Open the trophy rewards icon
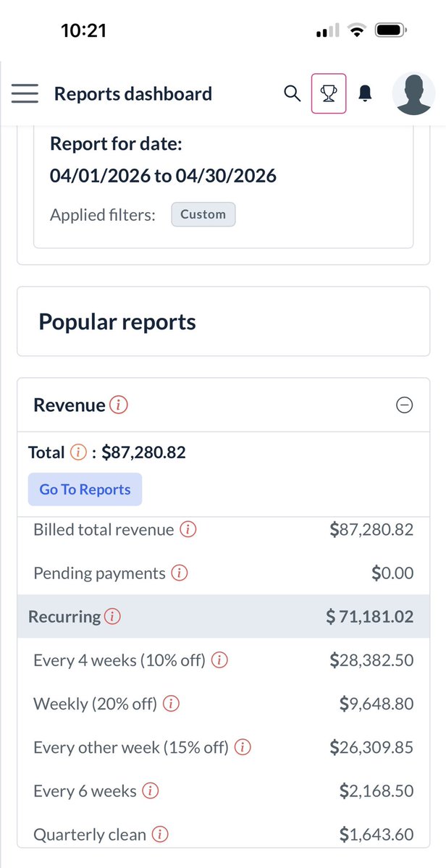Image resolution: width=446 pixels, height=868 pixels. point(329,93)
